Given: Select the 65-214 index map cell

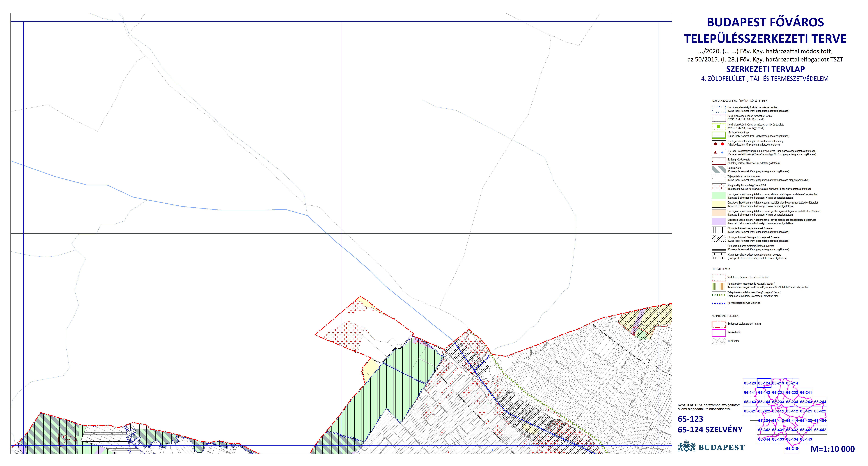Looking at the screenshot, I should [x=792, y=383].
